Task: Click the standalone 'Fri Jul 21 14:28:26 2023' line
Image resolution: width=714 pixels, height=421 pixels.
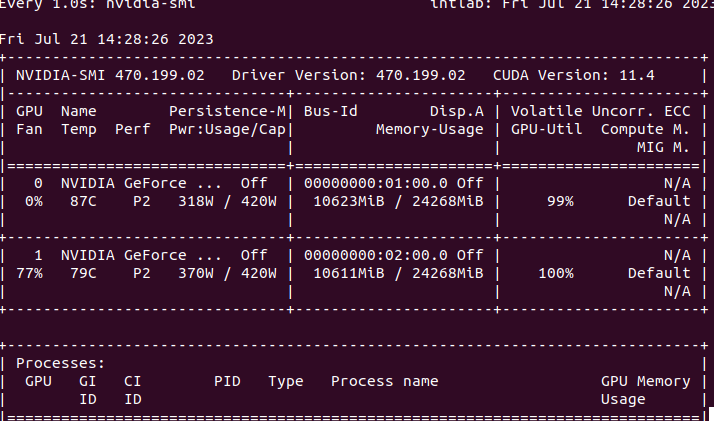Action: (x=107, y=39)
